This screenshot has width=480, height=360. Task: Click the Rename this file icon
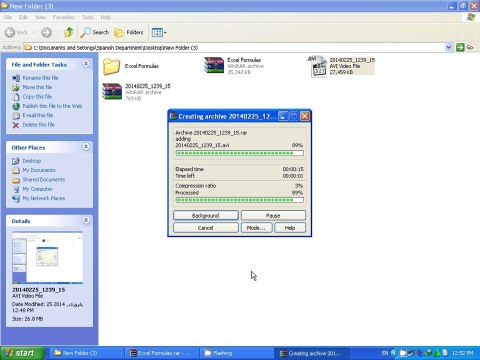click(x=16, y=78)
